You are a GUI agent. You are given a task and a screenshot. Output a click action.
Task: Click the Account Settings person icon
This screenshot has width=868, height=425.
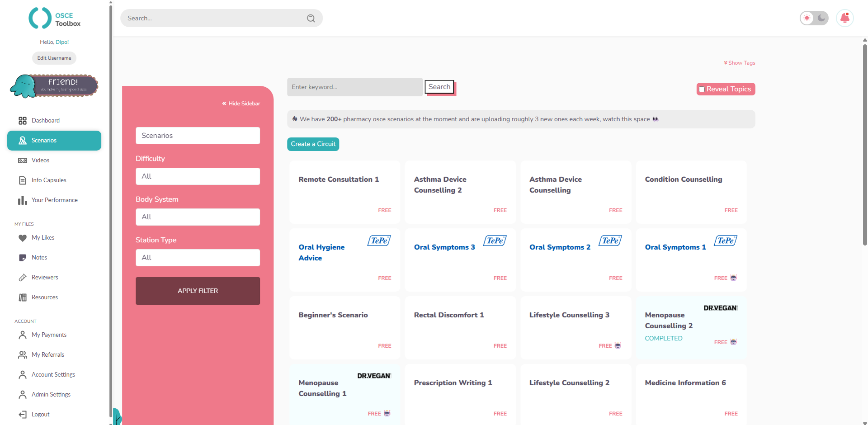tap(22, 375)
